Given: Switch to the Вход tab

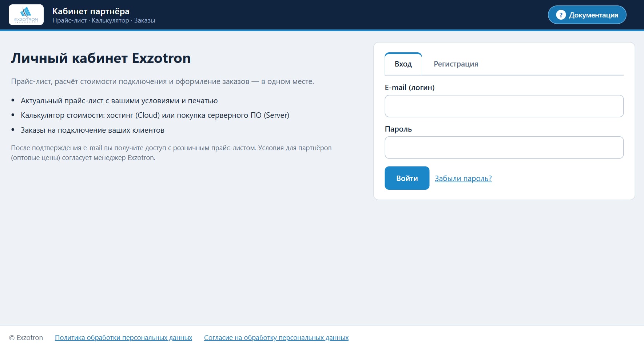Looking at the screenshot, I should 403,64.
